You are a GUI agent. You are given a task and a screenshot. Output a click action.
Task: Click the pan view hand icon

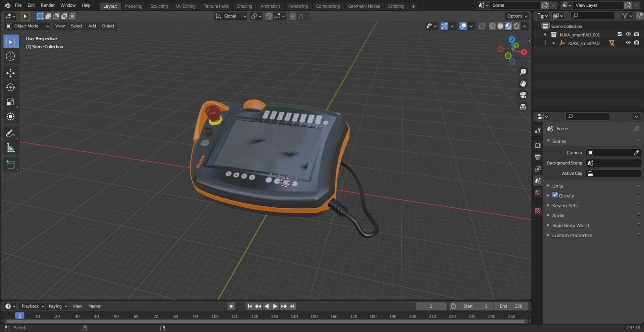point(523,83)
